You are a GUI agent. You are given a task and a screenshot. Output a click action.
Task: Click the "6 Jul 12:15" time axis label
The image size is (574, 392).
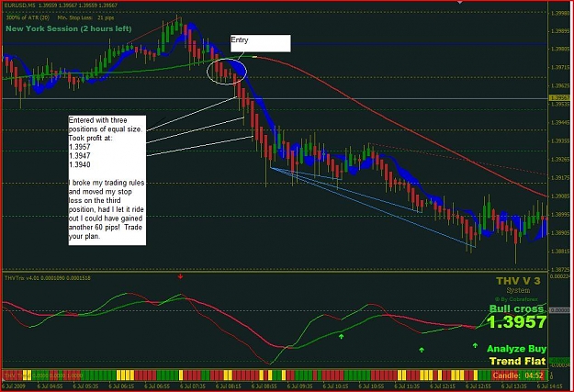pyautogui.click(x=443, y=386)
